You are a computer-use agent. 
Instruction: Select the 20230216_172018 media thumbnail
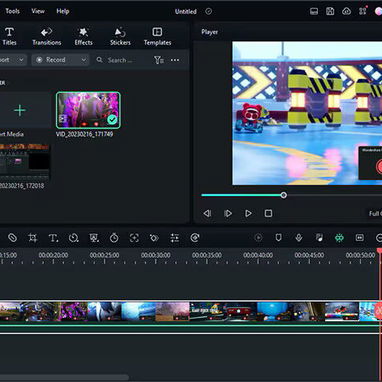point(25,163)
